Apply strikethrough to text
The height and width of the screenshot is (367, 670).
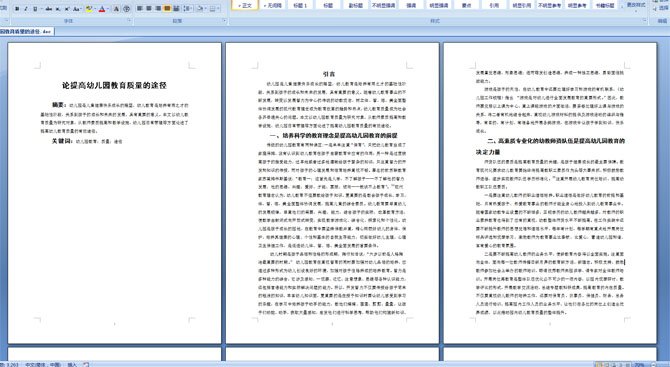pos(49,9)
